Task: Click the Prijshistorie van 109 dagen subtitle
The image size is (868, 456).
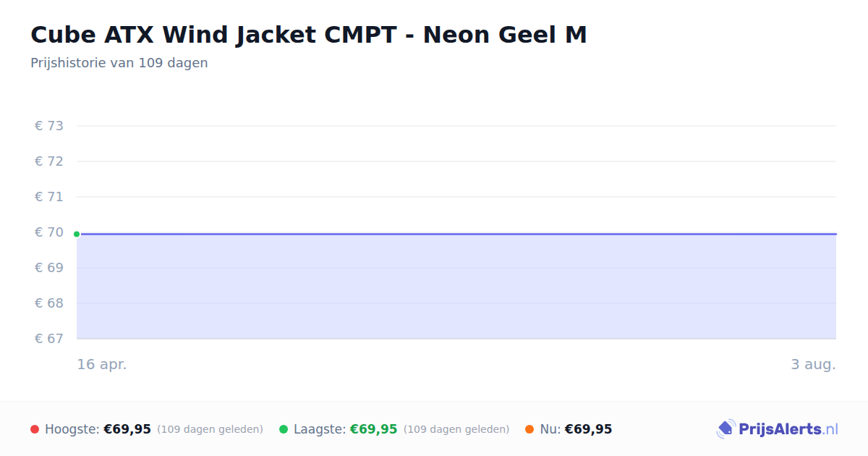Action: 119,63
